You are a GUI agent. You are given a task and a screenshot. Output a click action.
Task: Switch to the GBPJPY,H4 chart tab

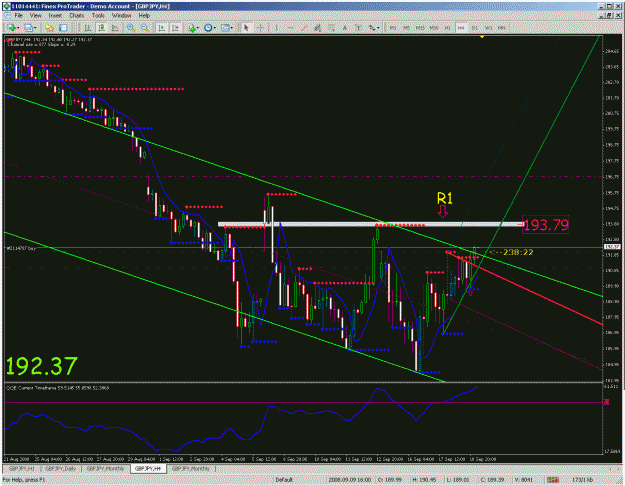click(x=148, y=468)
